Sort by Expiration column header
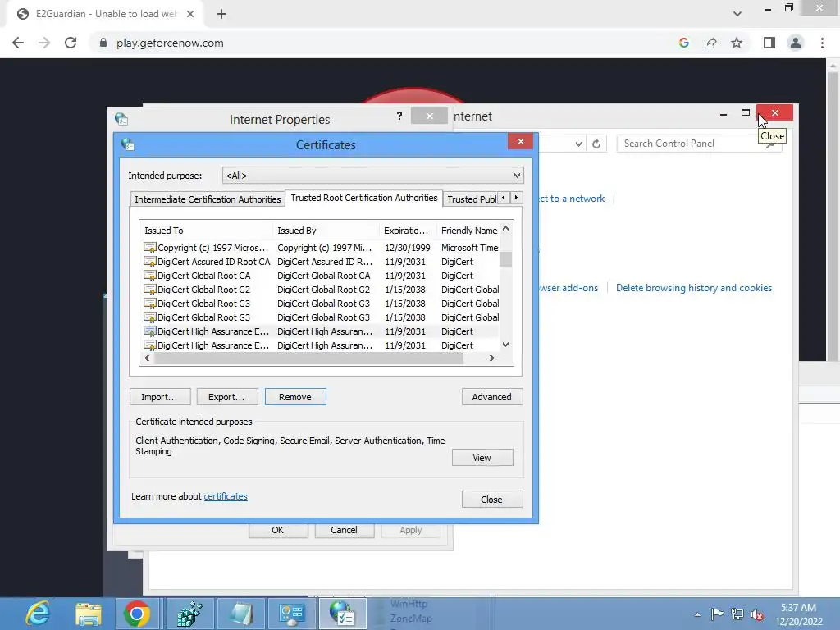Screen dimensions: 840x630 coord(408,231)
